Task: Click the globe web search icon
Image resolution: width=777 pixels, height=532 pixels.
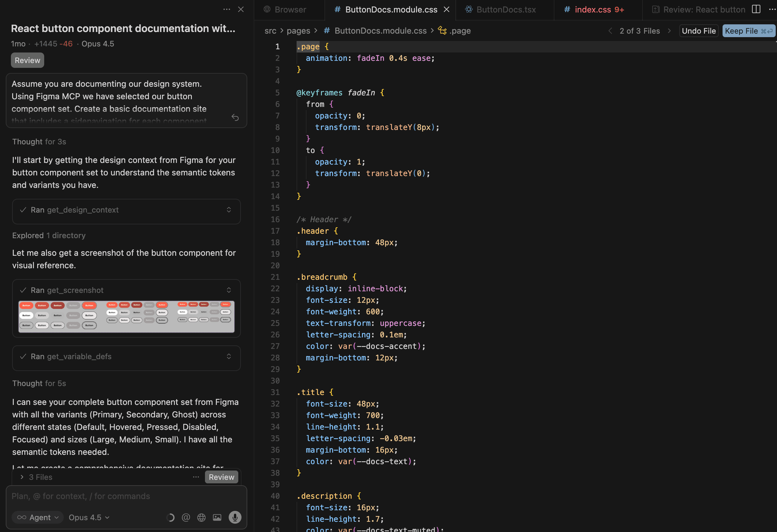Action: [x=201, y=517]
